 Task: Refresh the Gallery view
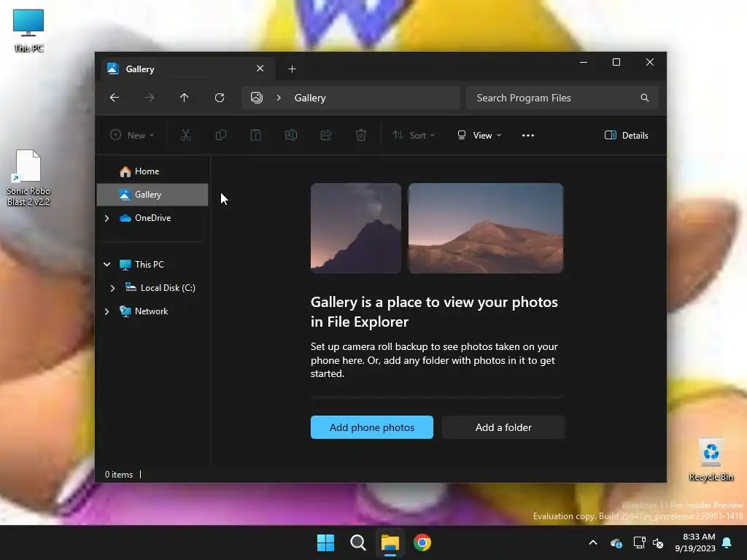tap(220, 98)
